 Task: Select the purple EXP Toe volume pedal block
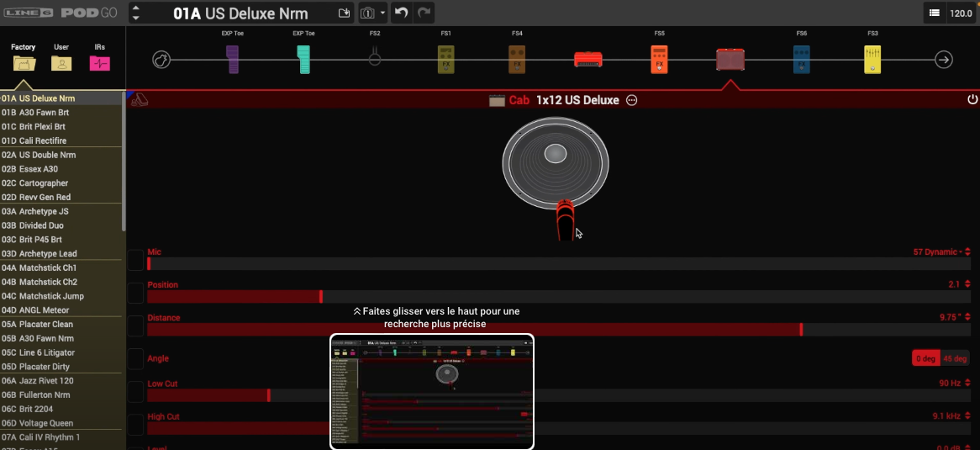[233, 60]
